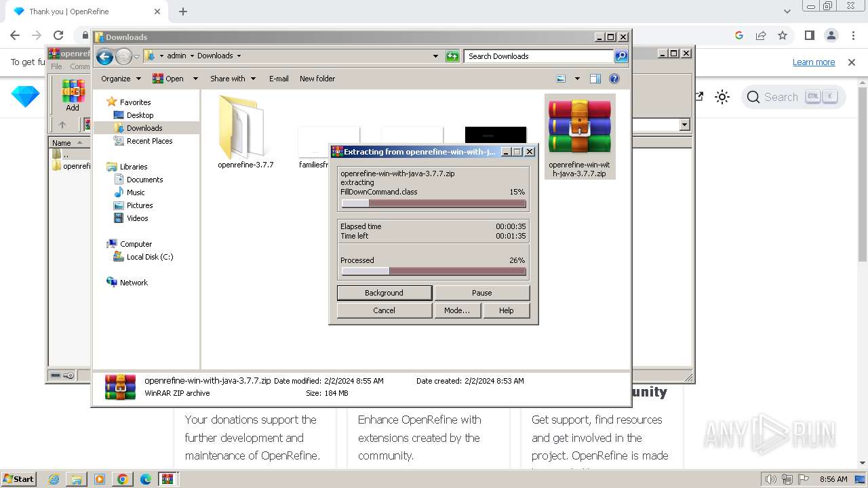This screenshot has width=868, height=488.
Task: Expand the view options dropdown arrow
Action: point(577,79)
